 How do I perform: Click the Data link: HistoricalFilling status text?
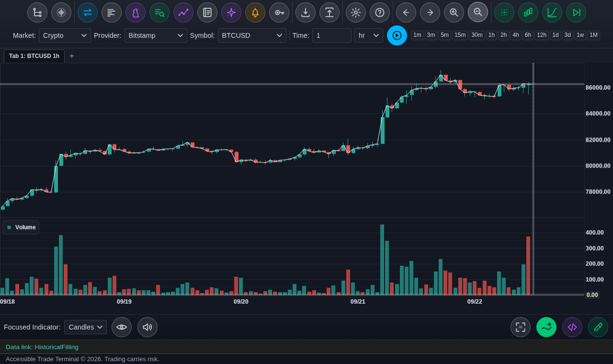(42, 347)
